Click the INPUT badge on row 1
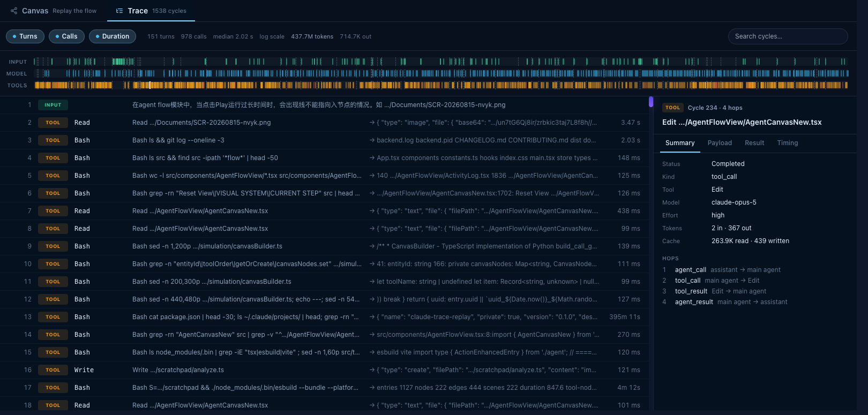Viewport: 868px width, 415px height. tap(53, 105)
